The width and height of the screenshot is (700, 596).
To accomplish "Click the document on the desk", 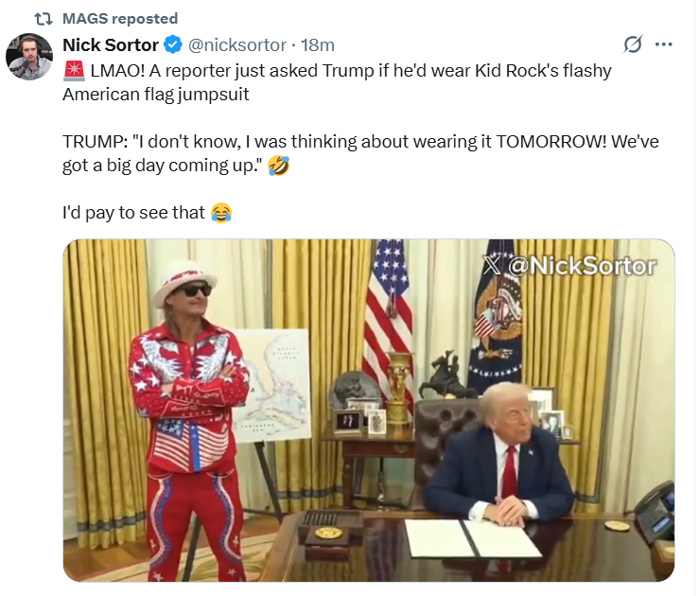I will click(473, 538).
